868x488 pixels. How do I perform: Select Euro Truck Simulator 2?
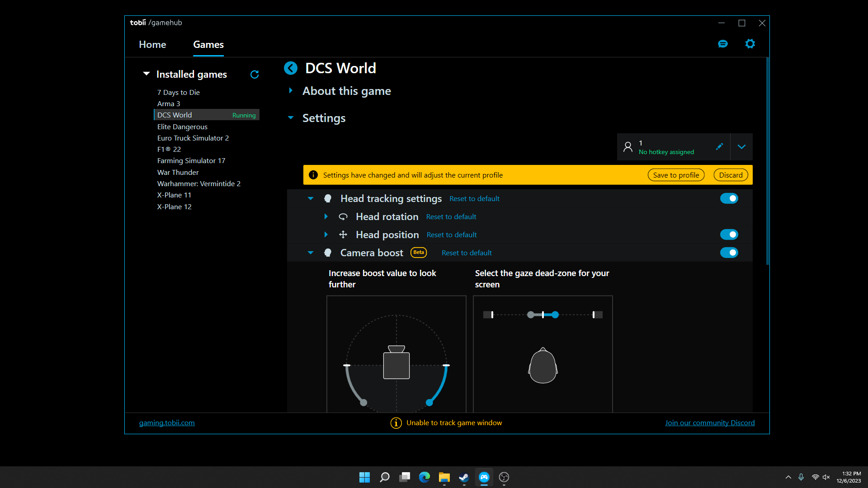pyautogui.click(x=193, y=138)
